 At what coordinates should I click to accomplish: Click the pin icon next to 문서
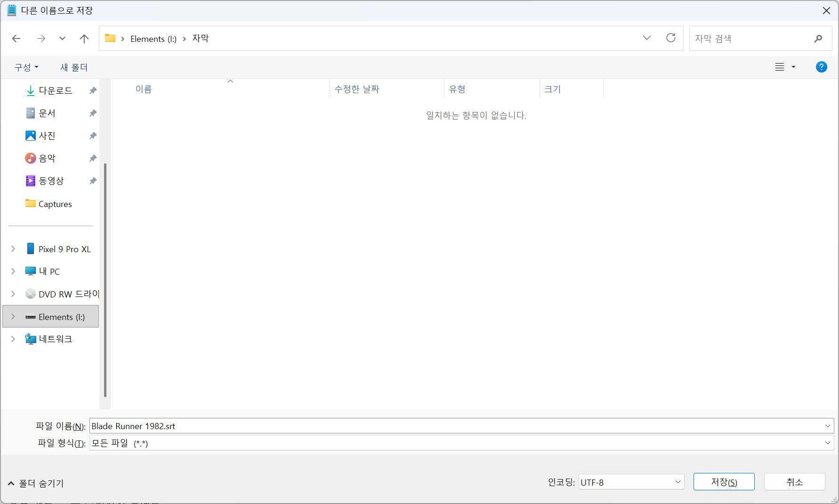tap(93, 113)
